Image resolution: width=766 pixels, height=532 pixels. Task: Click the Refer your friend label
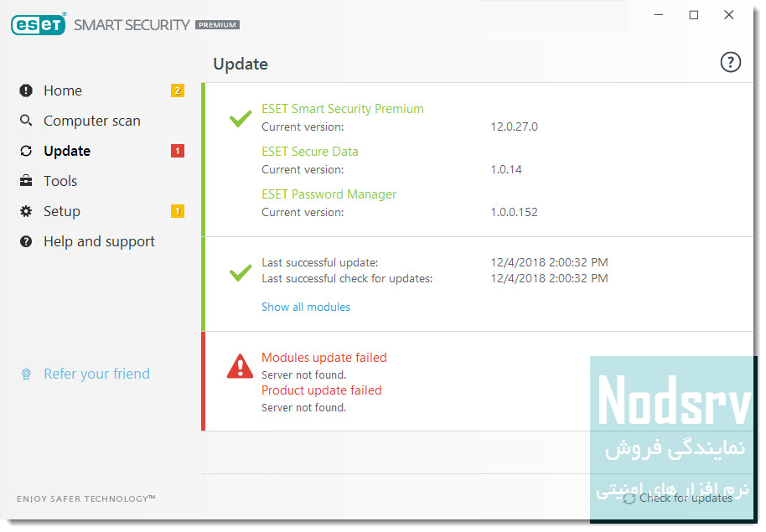click(x=96, y=374)
